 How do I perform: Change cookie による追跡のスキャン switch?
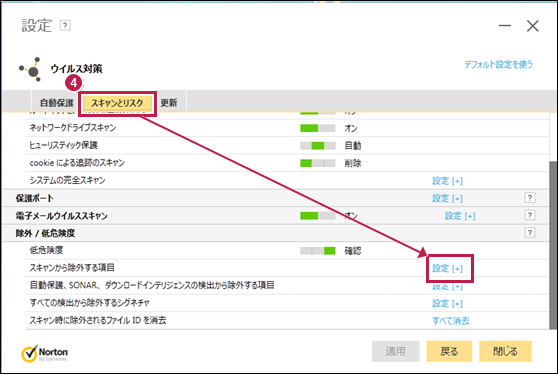coord(317,163)
